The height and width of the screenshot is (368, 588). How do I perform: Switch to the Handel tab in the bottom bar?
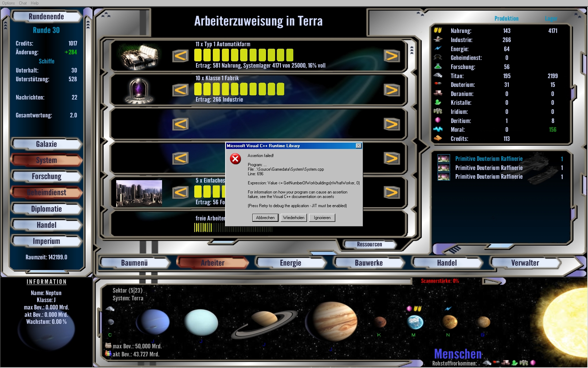pos(447,263)
